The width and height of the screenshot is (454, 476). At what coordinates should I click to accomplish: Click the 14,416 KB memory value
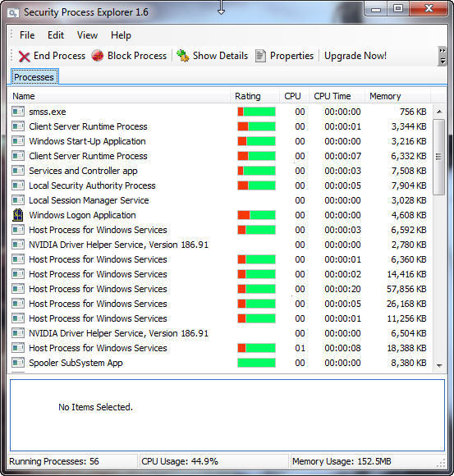click(406, 274)
